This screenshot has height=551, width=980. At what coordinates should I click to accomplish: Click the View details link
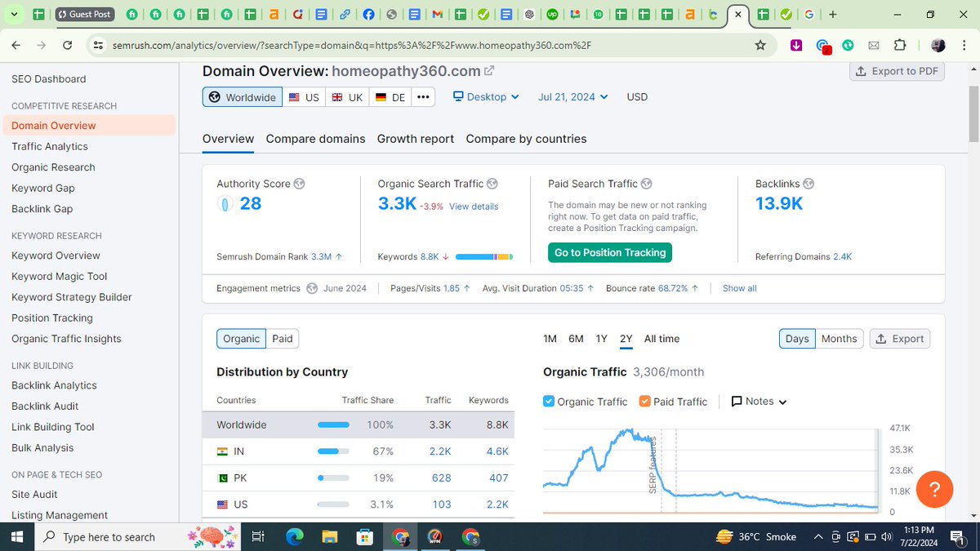pyautogui.click(x=474, y=207)
